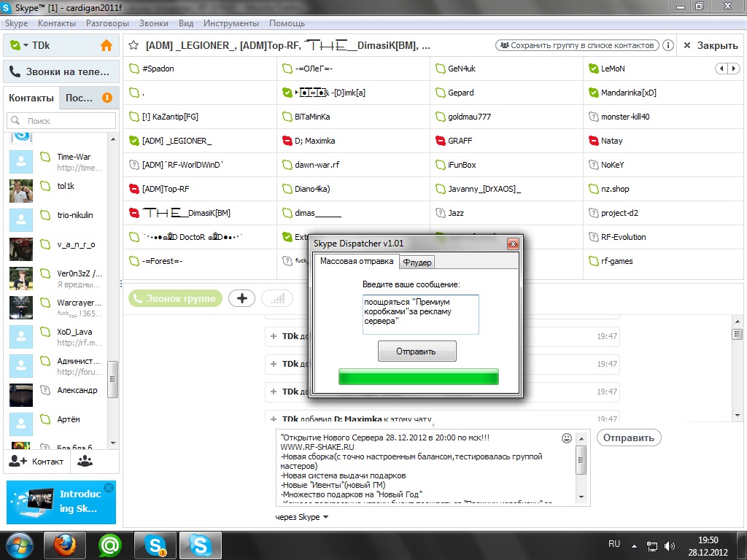Click Сохранить группу в списке контактов
Image resolution: width=747 pixels, height=560 pixels.
tap(578, 45)
